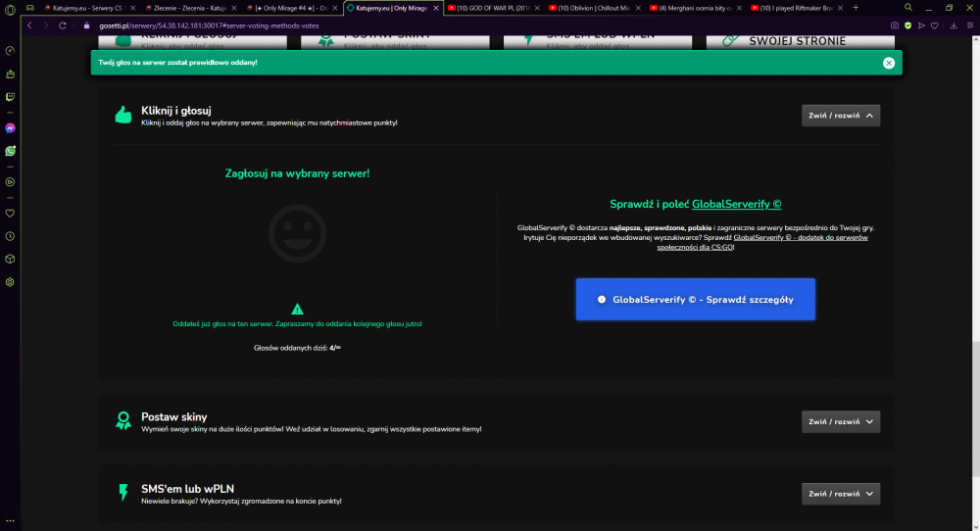Open a new tab with plus button
This screenshot has height=531, width=980.
856,8
